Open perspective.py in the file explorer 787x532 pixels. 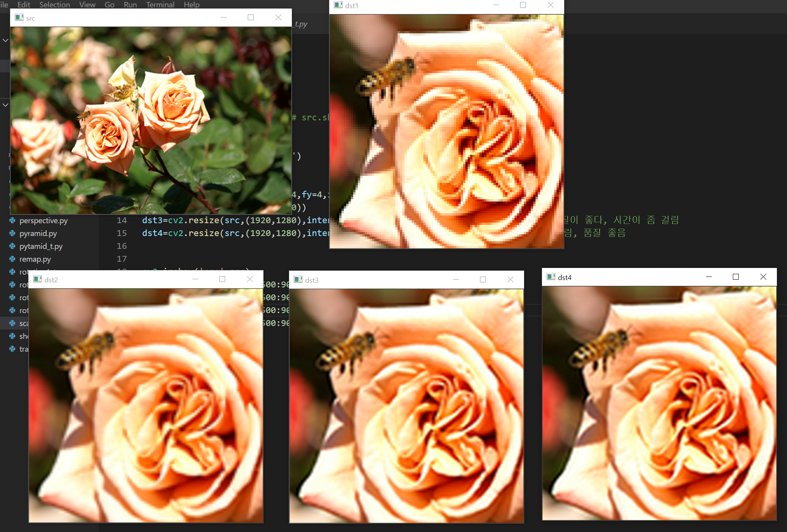(x=43, y=220)
